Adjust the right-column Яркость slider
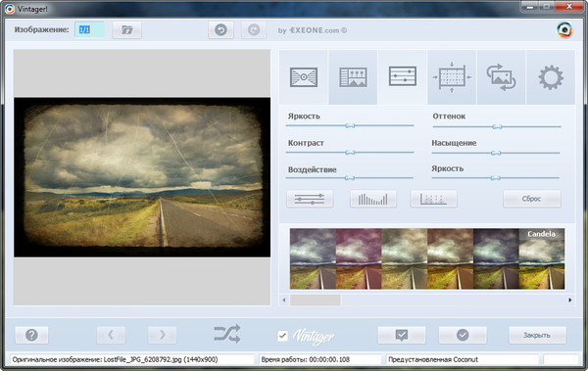 [x=495, y=177]
